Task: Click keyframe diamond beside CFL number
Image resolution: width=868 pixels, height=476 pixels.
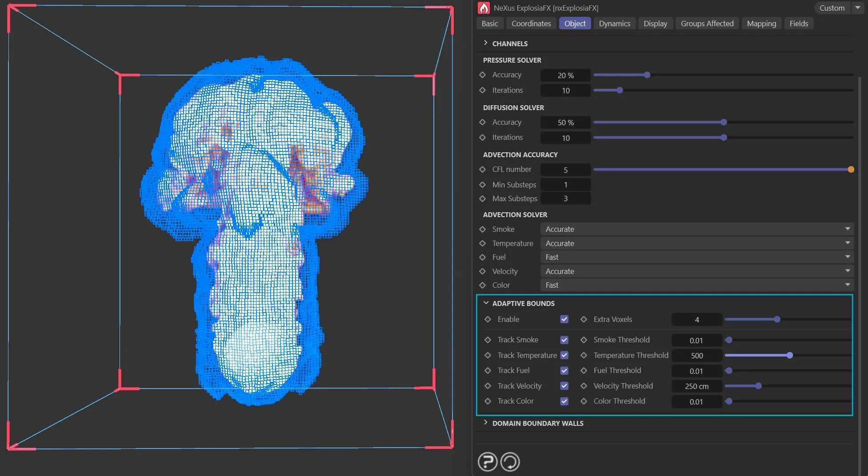Action: (x=483, y=170)
